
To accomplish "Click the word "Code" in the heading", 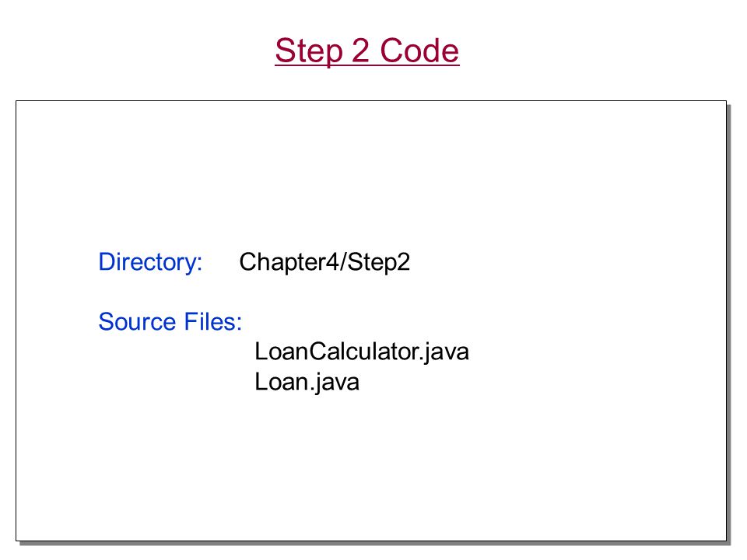I will [419, 51].
